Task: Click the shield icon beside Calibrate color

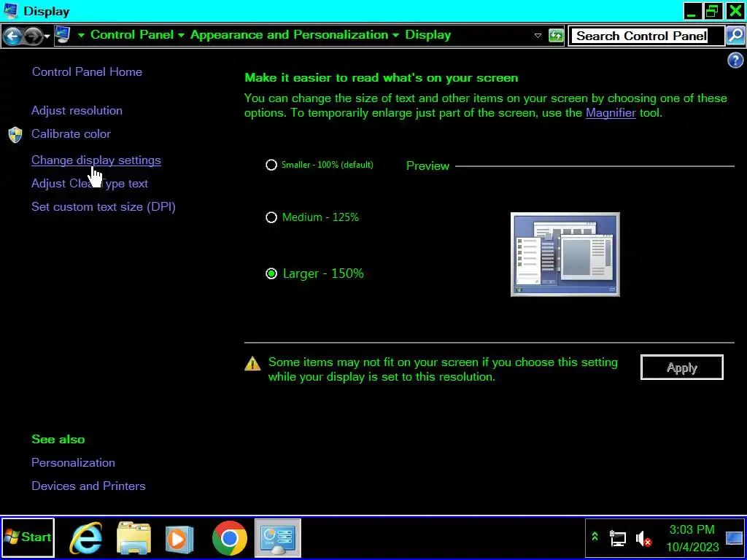Action: tap(15, 135)
